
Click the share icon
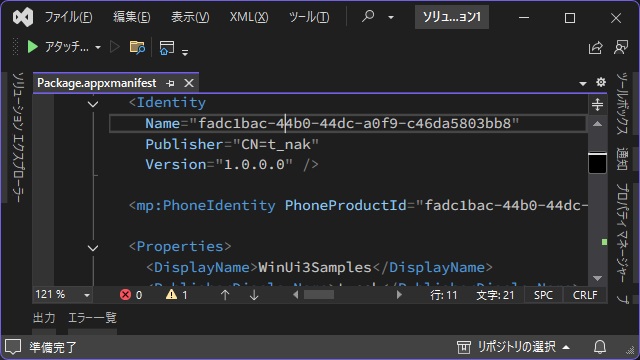596,47
